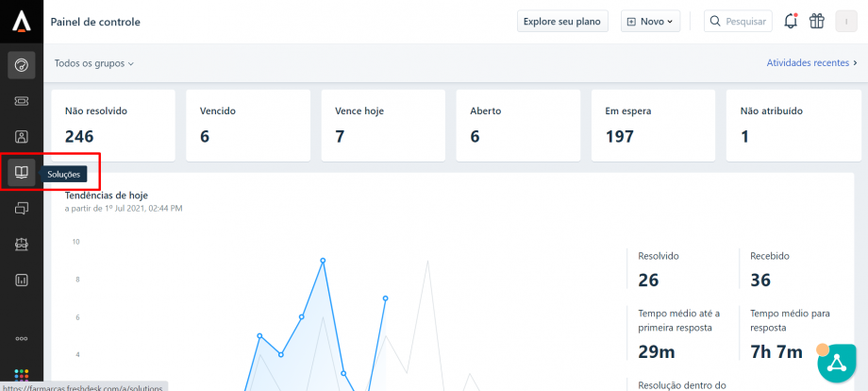The image size is (868, 391).
Task: Open the gift box icon
Action: click(817, 21)
